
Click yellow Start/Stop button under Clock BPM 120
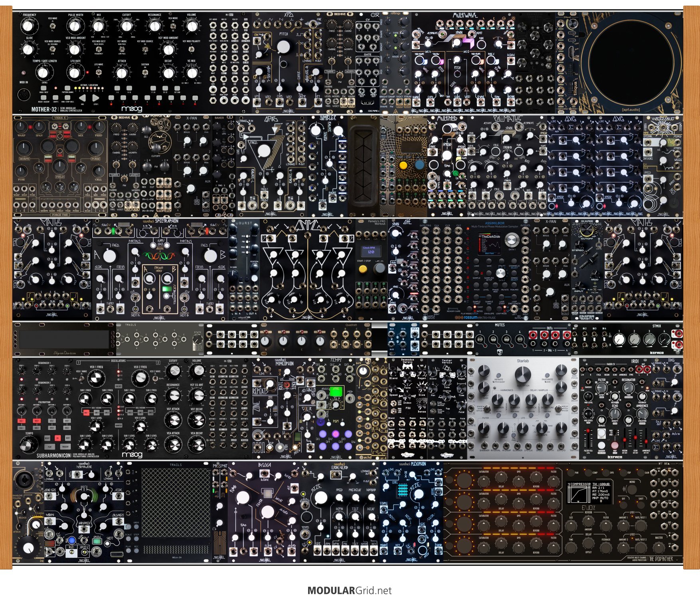coord(363,269)
